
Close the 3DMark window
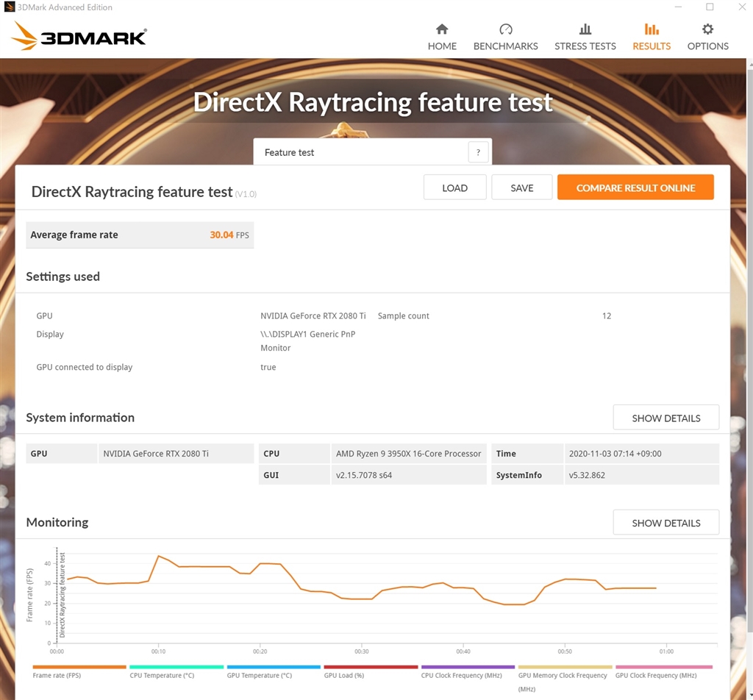(742, 7)
